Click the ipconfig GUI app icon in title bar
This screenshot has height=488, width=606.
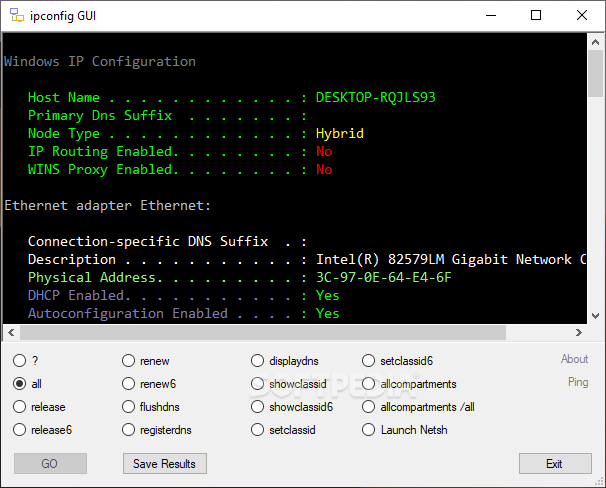[x=17, y=15]
